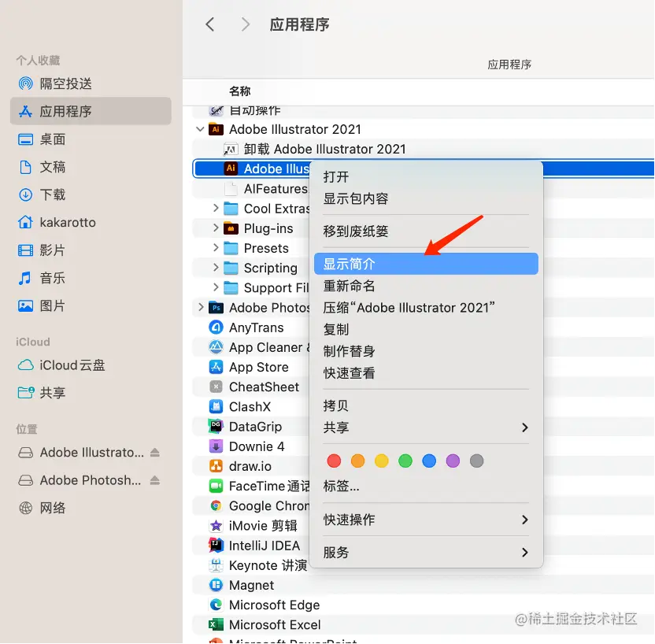Expand the Scripting folder

click(216, 268)
